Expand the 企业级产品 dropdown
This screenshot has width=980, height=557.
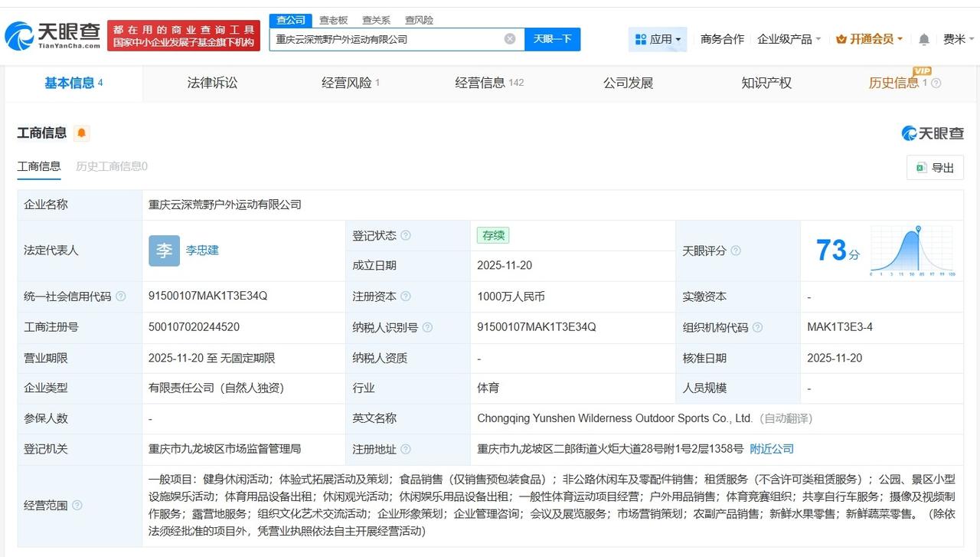point(789,39)
